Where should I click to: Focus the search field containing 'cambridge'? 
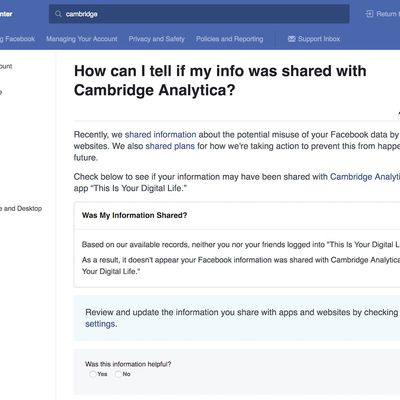(x=199, y=14)
